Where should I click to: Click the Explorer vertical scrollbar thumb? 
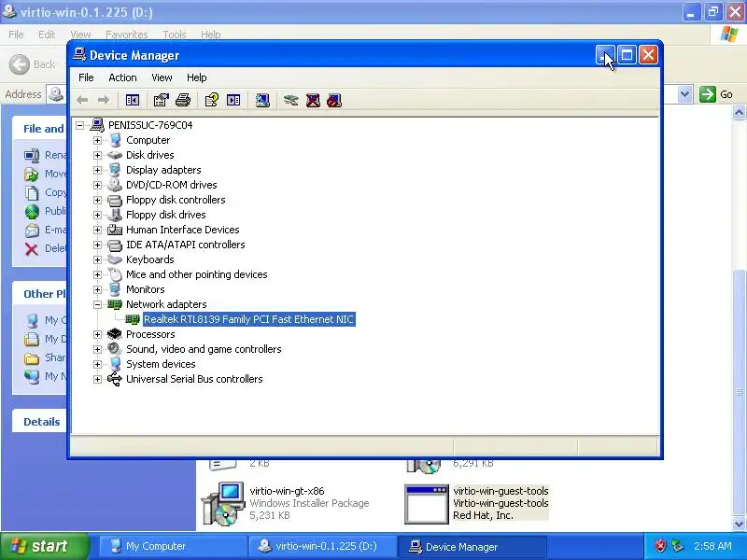point(739,392)
